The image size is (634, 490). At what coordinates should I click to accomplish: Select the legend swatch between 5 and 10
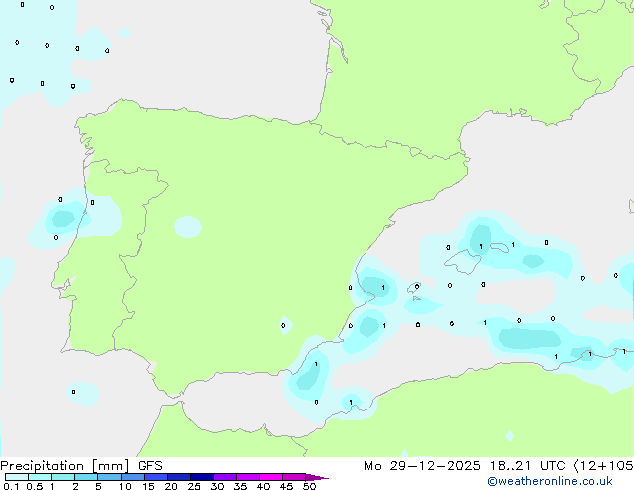coord(109,477)
